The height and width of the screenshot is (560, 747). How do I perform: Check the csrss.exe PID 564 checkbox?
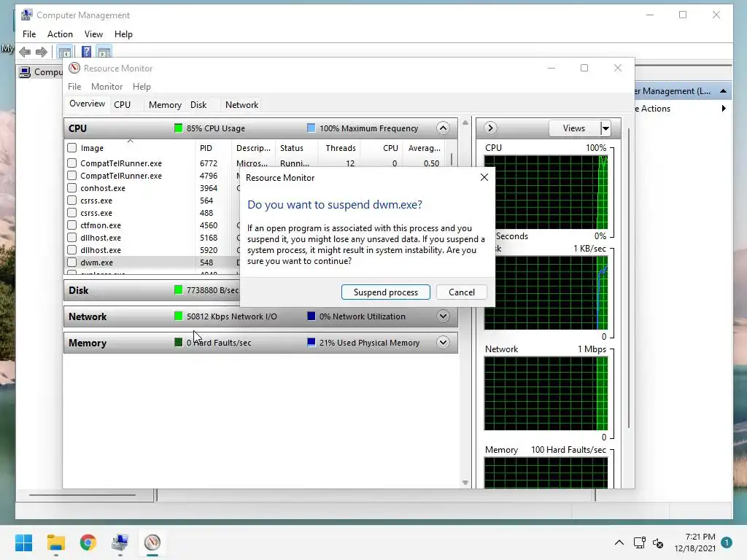point(72,201)
